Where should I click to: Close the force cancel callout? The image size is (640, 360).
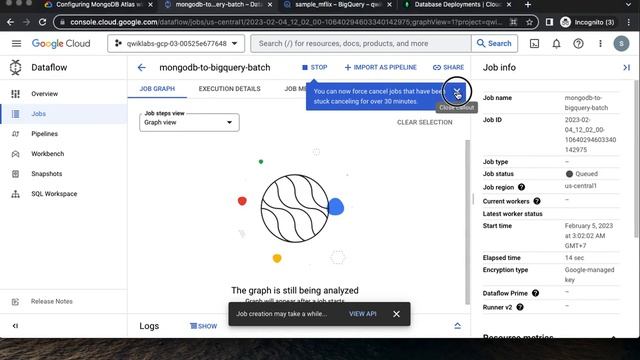click(x=457, y=91)
